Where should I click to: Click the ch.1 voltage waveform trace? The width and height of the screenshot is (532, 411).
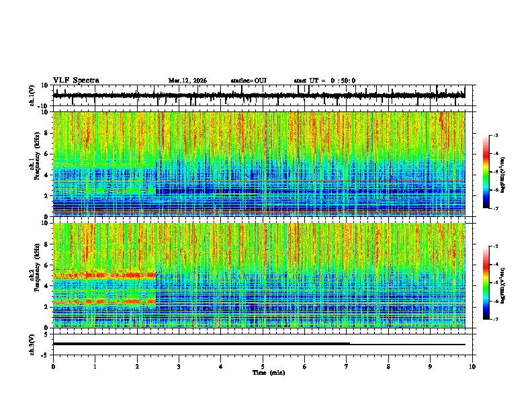click(x=259, y=95)
